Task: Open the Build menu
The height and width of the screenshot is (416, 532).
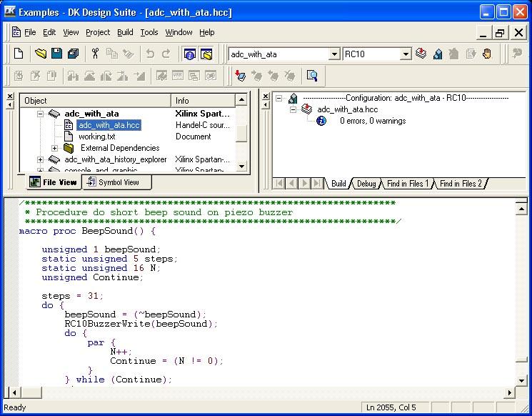Action: (x=125, y=32)
